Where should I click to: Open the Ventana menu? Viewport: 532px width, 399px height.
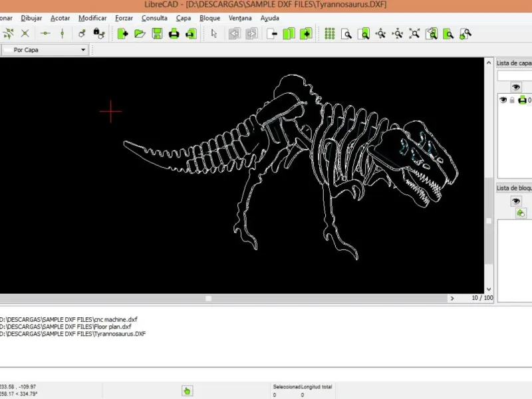click(x=240, y=18)
